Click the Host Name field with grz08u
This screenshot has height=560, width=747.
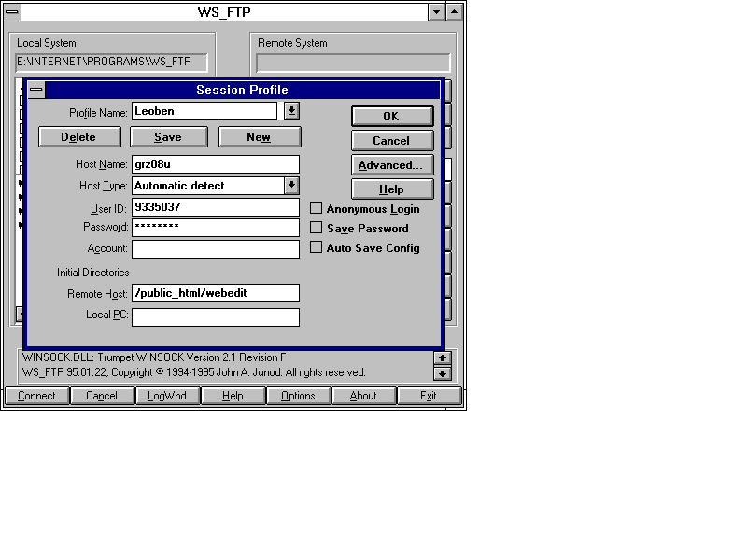pos(216,164)
